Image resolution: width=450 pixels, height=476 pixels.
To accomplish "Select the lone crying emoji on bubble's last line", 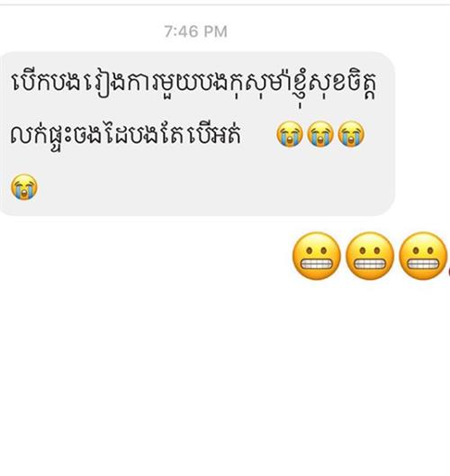I will [x=24, y=186].
